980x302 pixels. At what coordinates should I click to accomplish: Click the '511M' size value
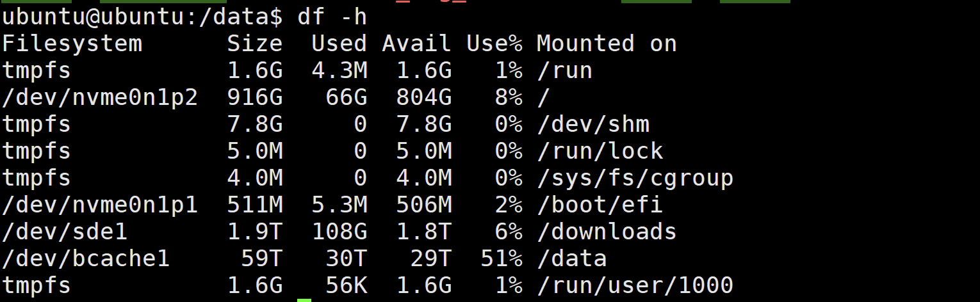(255, 205)
